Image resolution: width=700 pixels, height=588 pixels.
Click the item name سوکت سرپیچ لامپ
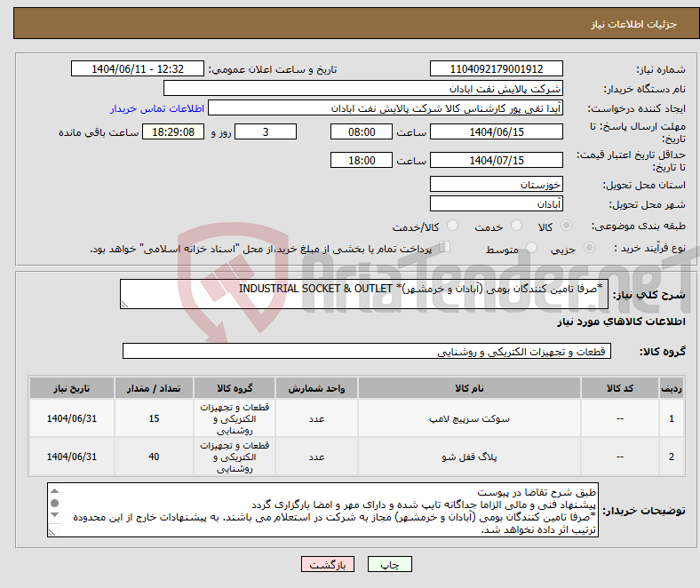click(x=469, y=418)
